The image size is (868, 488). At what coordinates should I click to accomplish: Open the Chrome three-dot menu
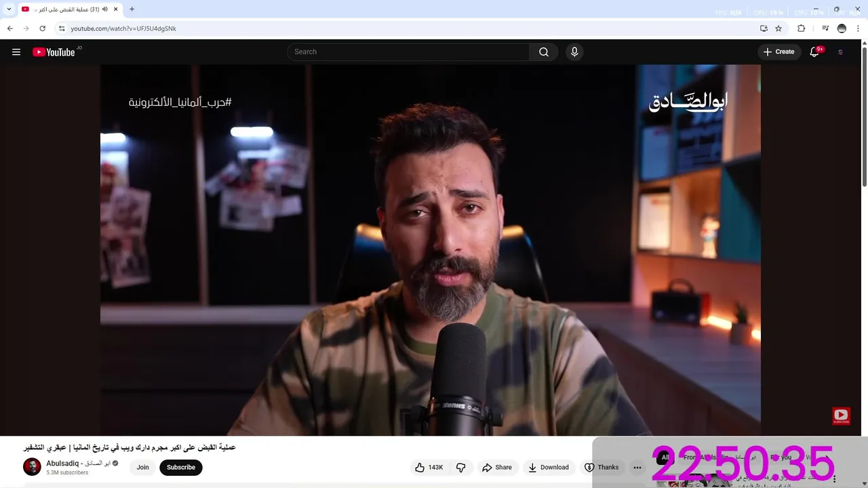point(859,28)
